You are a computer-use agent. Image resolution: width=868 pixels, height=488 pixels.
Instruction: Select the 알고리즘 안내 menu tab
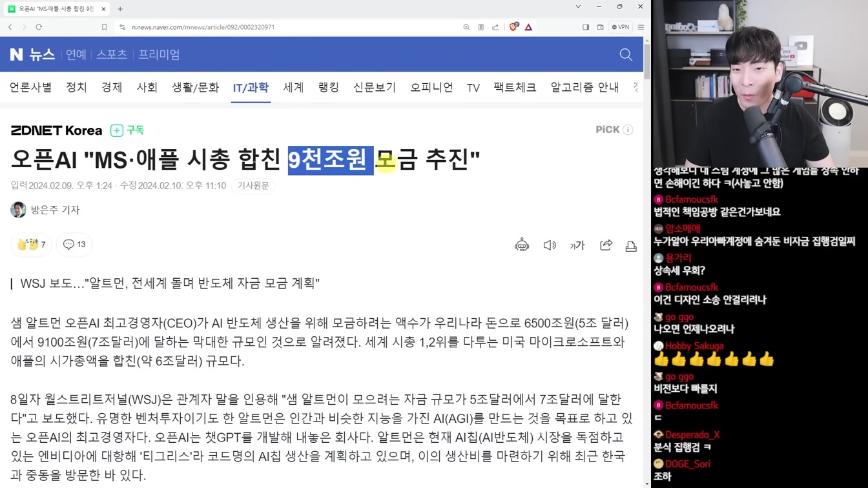point(584,87)
